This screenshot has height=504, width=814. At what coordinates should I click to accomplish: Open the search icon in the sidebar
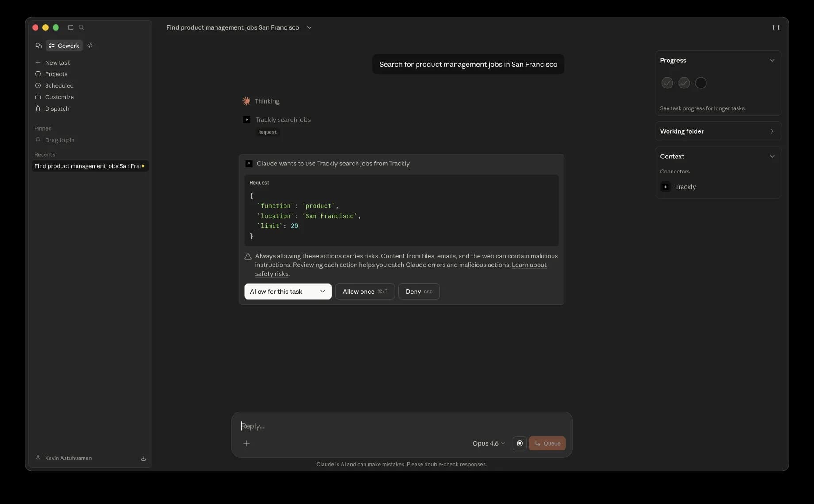pos(81,27)
